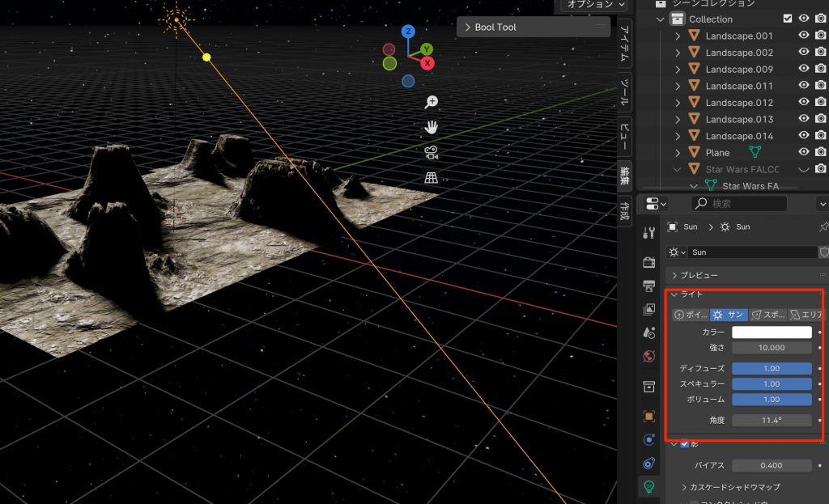The height and width of the screenshot is (504, 829).
Task: Open the アイテム (Item) sidebar tab
Action: [625, 43]
